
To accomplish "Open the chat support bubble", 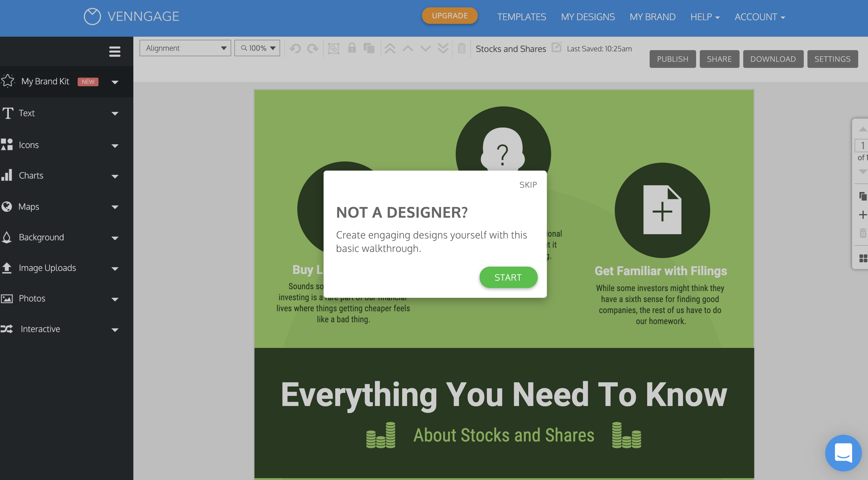I will coord(843,453).
